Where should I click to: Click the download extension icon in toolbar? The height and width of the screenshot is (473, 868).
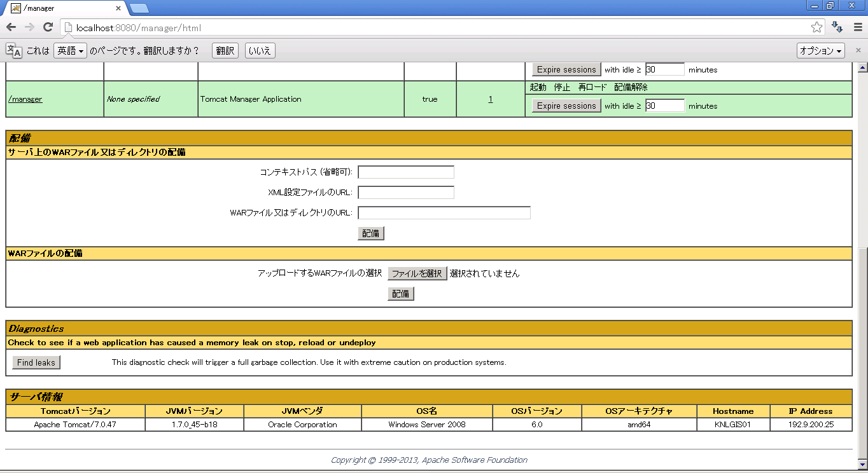[x=837, y=27]
